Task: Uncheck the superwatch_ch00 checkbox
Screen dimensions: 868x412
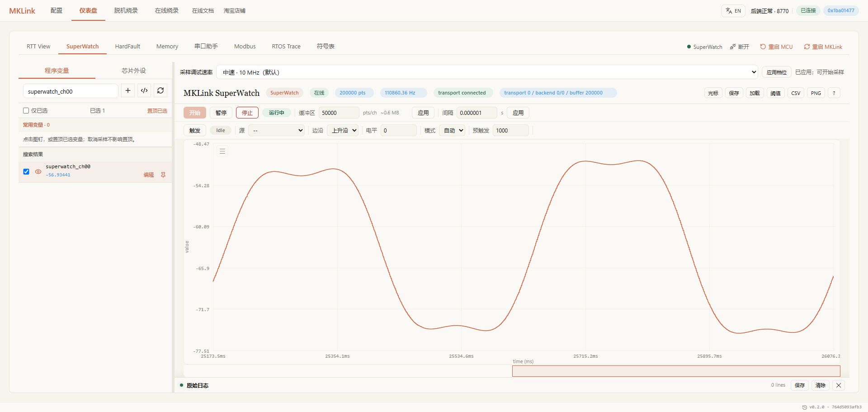Action: [x=26, y=172]
